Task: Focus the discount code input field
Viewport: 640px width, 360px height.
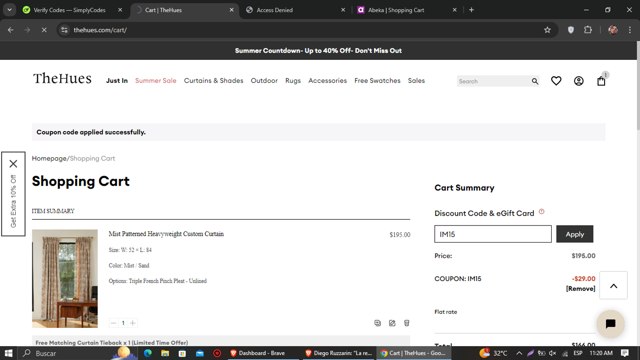Action: (x=493, y=234)
